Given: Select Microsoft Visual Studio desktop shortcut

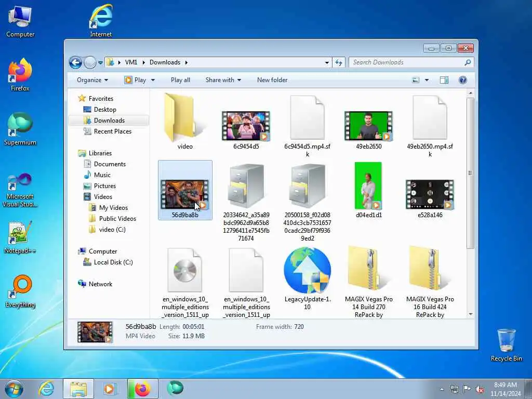Looking at the screenshot, I should [20, 191].
